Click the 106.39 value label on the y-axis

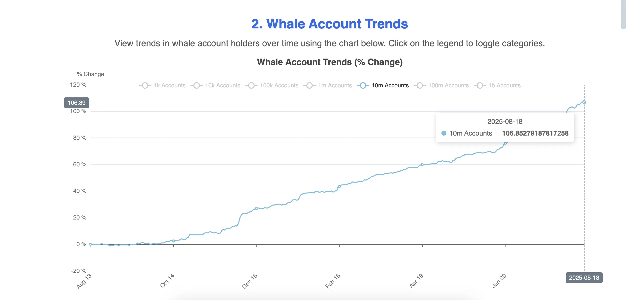(76, 103)
